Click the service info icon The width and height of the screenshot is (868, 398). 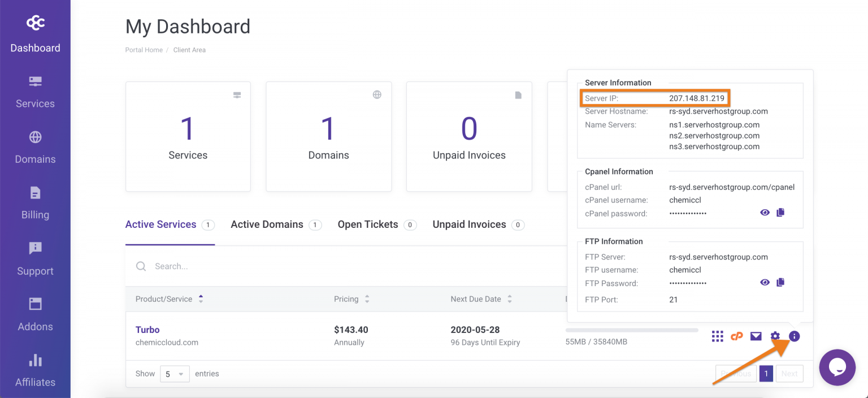pos(794,336)
